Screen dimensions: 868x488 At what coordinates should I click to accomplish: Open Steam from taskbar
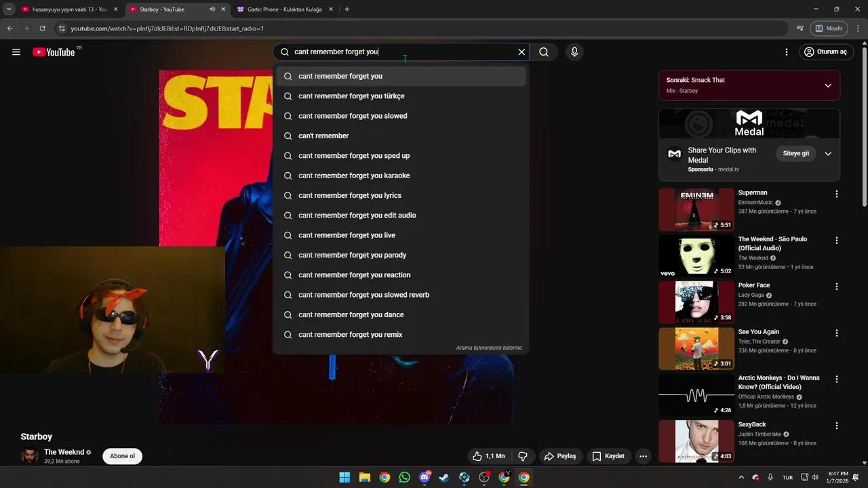(444, 477)
